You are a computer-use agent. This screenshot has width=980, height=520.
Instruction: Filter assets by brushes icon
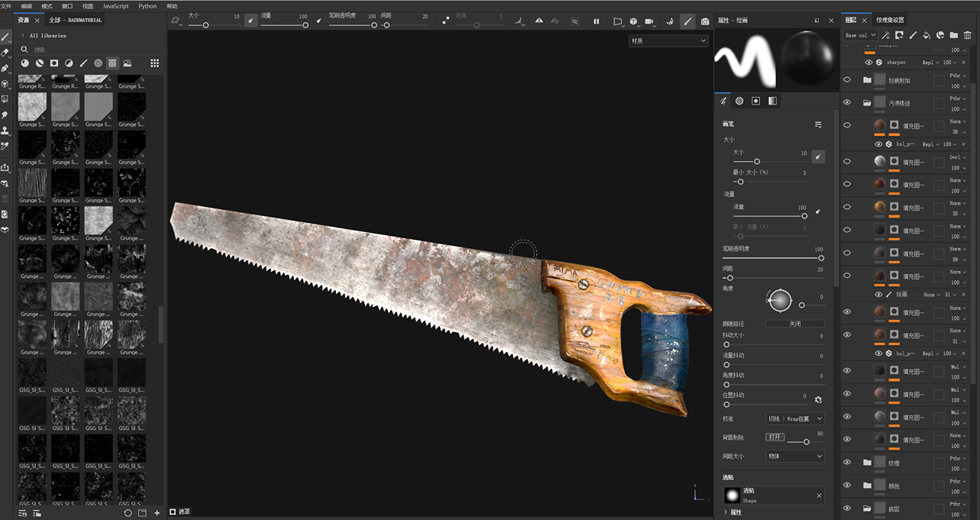tap(83, 63)
